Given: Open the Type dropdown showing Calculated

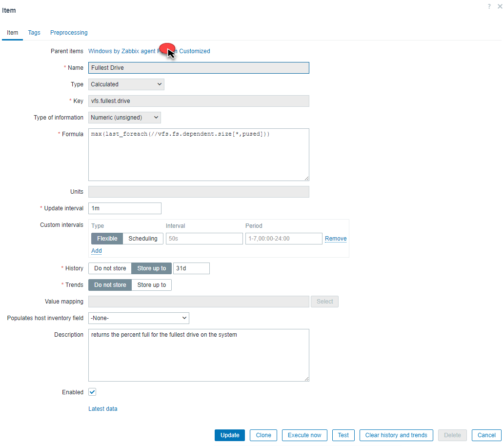Looking at the screenshot, I should [126, 84].
